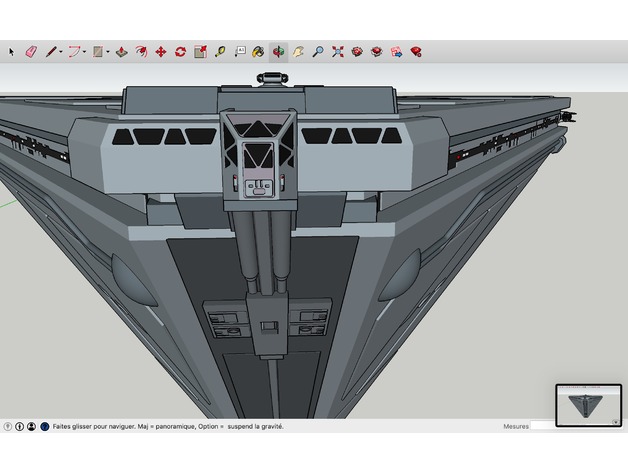Open the 3D Warehouse icon
Viewport: 628px width, 472px height.
[357, 52]
